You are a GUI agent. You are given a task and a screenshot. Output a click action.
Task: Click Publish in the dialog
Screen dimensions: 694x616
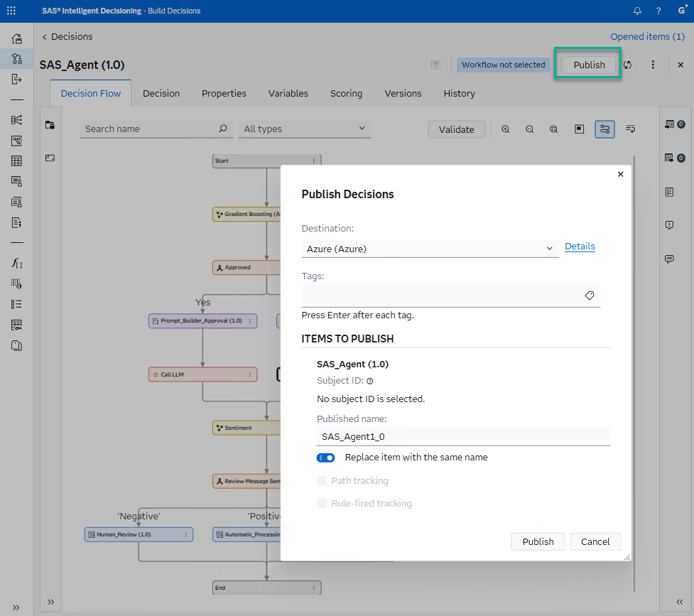(538, 541)
